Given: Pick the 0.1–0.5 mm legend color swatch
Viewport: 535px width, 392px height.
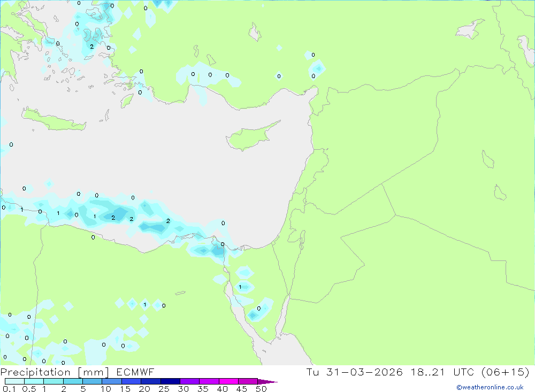Looking at the screenshot, I should [14, 381].
